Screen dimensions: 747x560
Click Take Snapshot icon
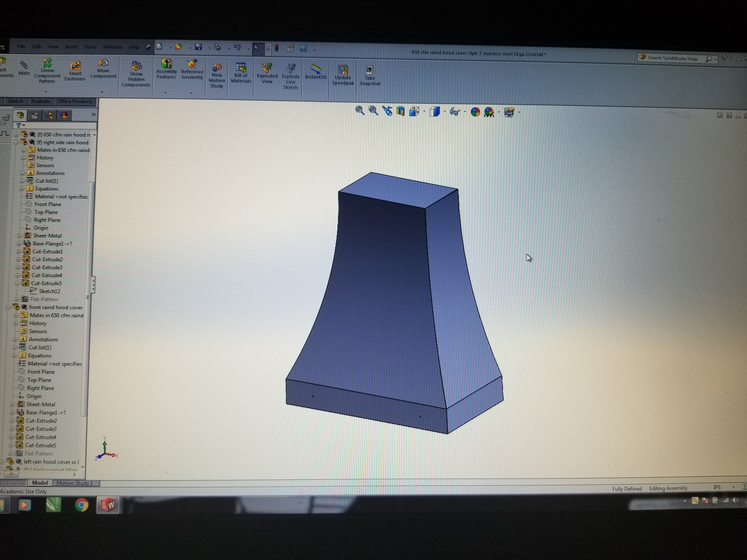(369, 76)
